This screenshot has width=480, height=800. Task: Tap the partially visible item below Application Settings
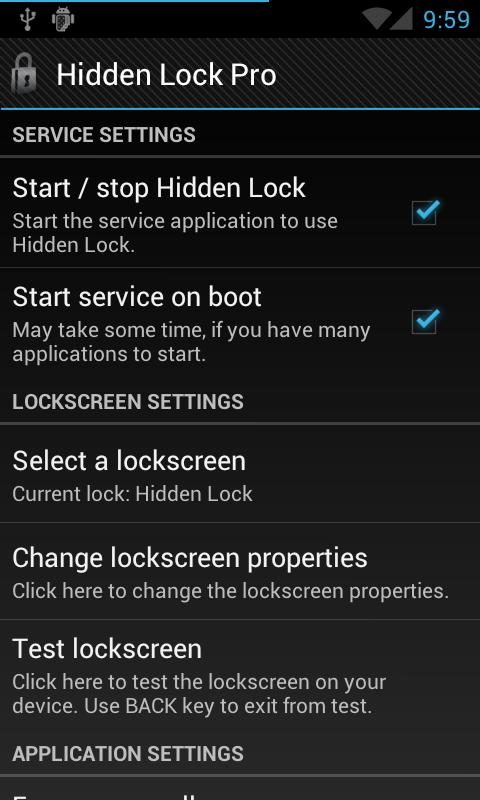tap(240, 789)
